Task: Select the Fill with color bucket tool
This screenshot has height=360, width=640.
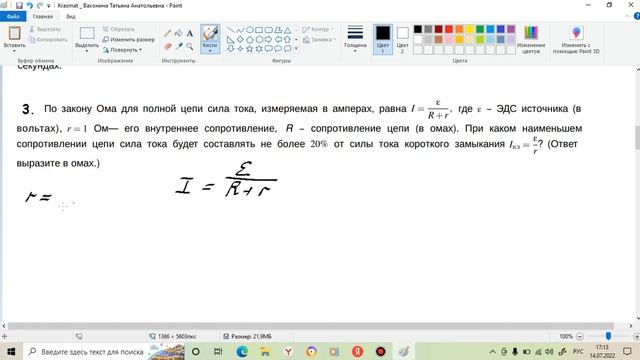Action: click(x=178, y=33)
